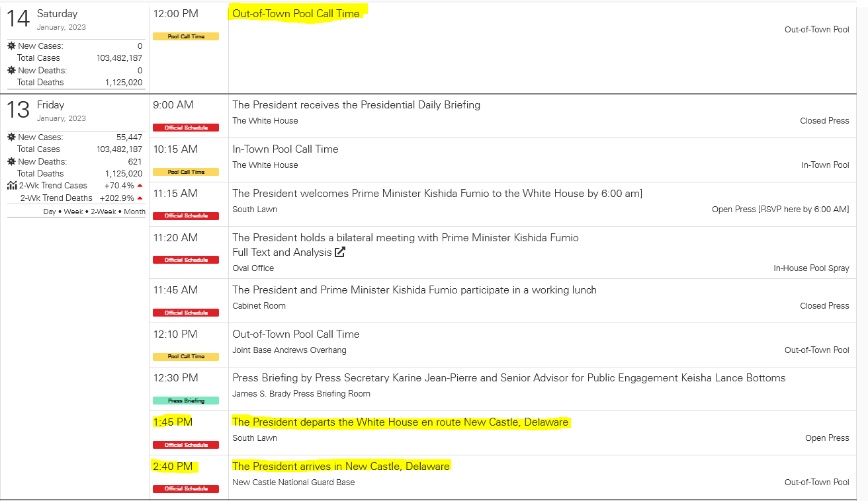Switch trend view to Week

click(x=73, y=212)
